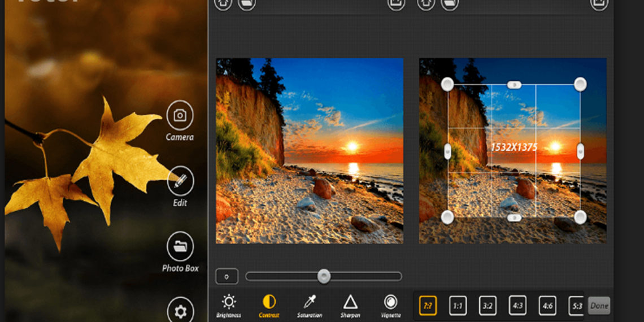
Task: Click the bottom-right crop corner handle
Action: coord(580,217)
